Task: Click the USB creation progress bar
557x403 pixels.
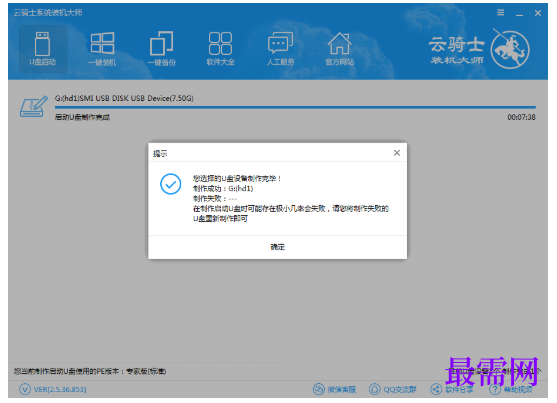Action: point(295,107)
